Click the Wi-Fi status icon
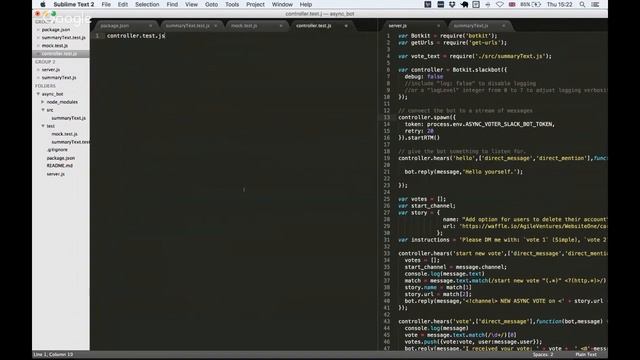This screenshot has width=640, height=360. tap(500, 4)
